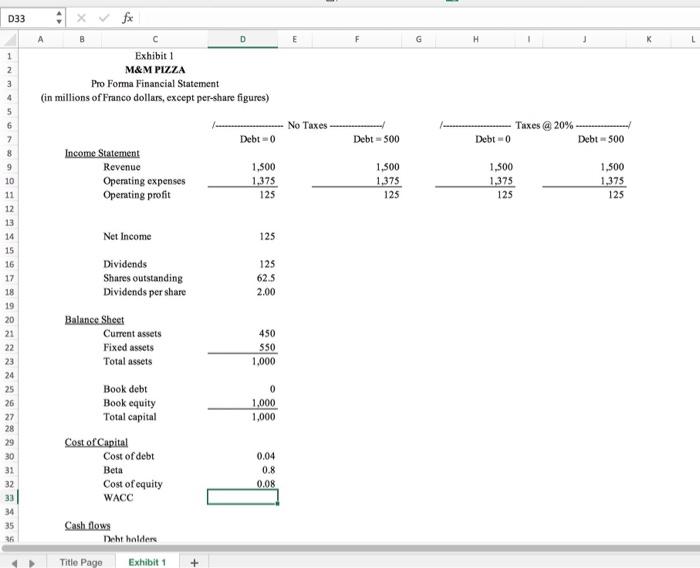Click the Beta value 0.8

click(269, 470)
